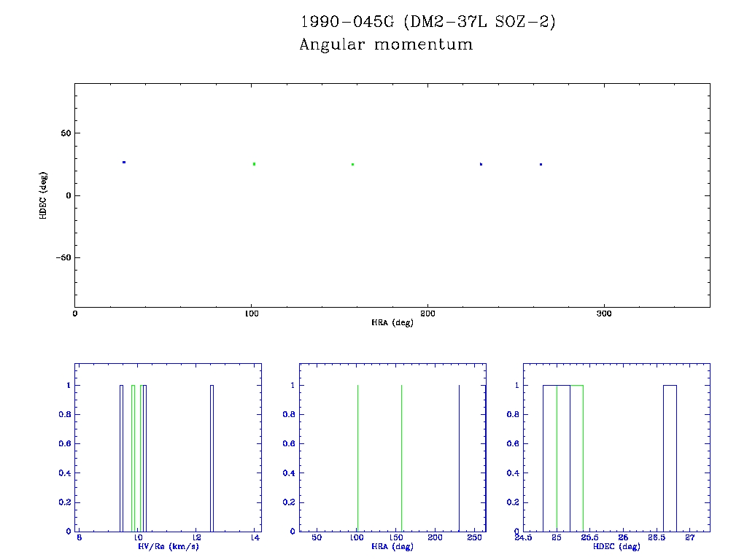Screen dimensions: 747x560
Task: Select the green bar in the HDEC histogram
Action: (576, 458)
